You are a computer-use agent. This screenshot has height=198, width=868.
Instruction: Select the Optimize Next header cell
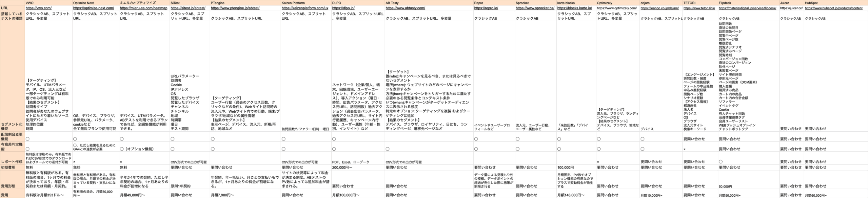click(x=96, y=3)
